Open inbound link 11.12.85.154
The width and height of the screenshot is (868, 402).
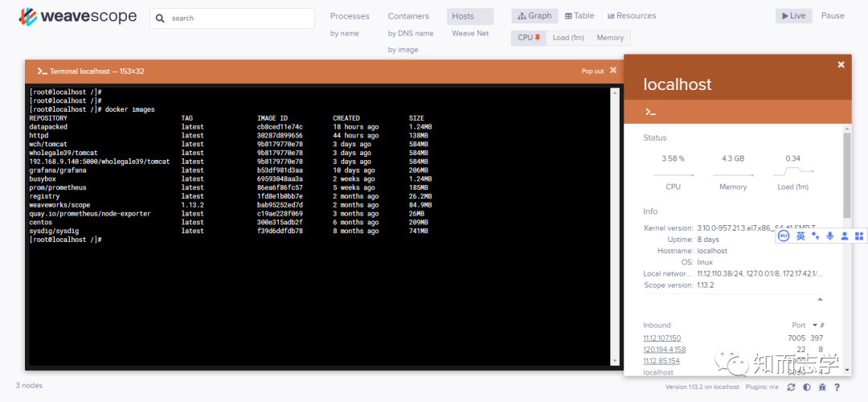click(661, 361)
